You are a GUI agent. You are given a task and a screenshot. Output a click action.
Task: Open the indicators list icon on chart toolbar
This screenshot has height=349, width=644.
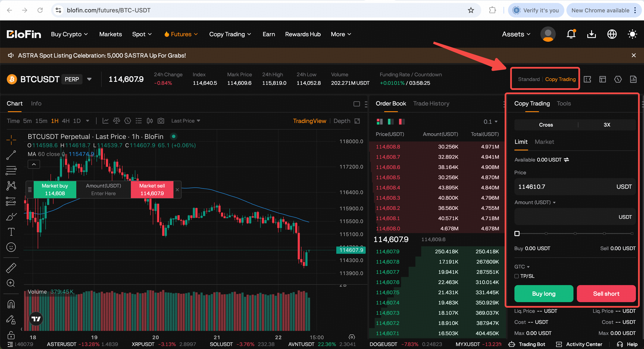139,121
